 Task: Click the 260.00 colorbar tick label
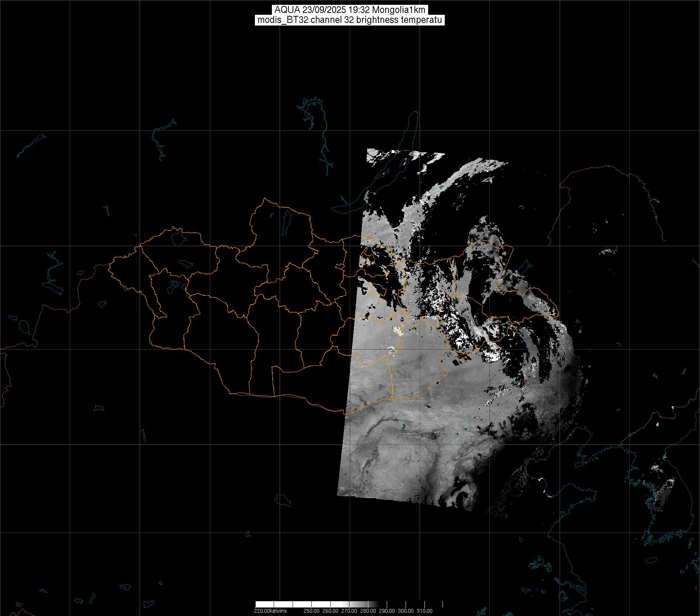330,611
